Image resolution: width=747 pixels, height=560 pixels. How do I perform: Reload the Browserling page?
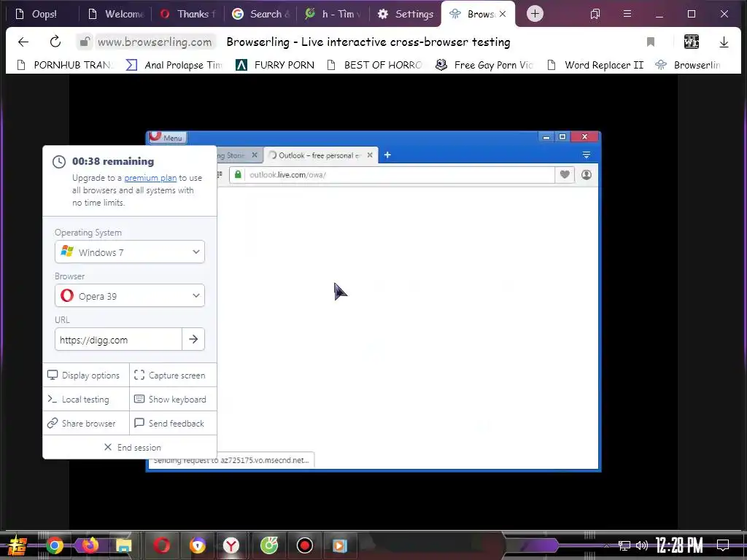click(x=55, y=42)
